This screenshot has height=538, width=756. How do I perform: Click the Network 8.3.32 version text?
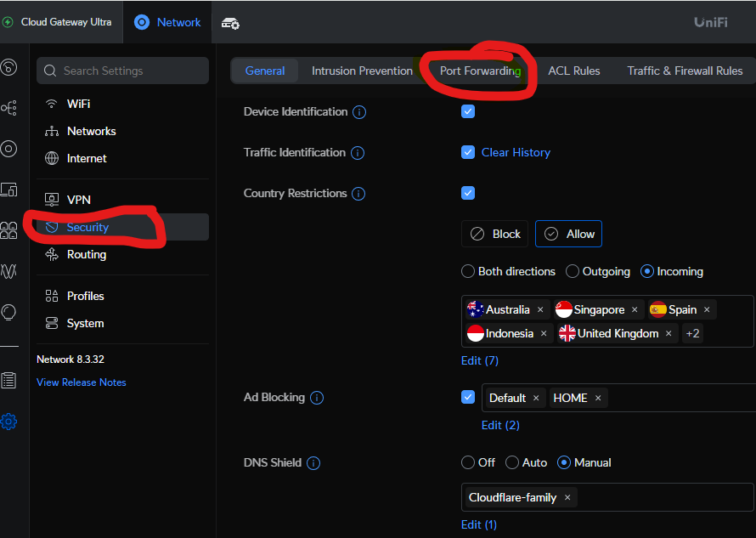point(71,360)
